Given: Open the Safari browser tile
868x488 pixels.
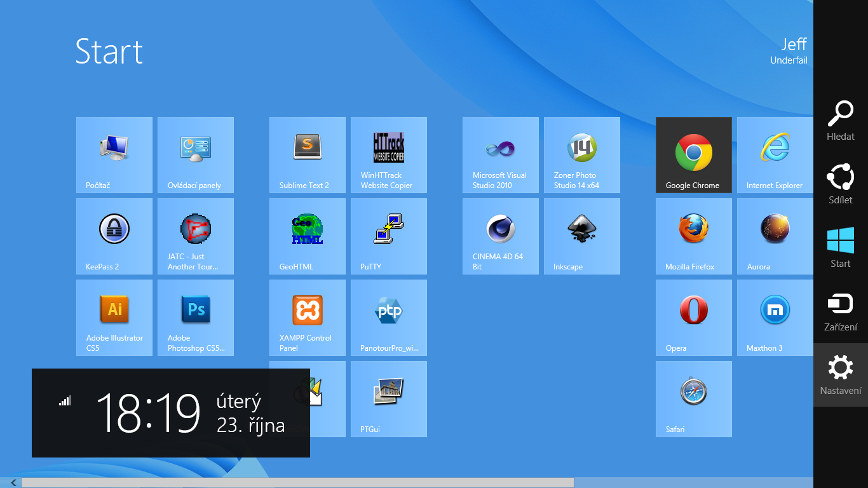Looking at the screenshot, I should 693,398.
